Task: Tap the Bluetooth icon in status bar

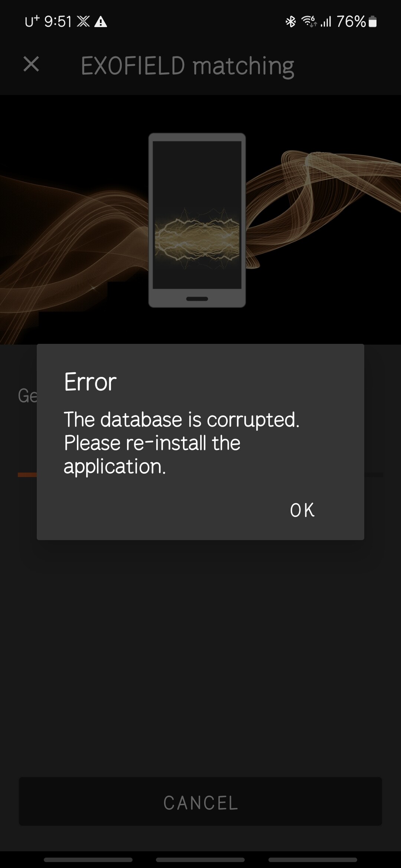Action: click(290, 22)
